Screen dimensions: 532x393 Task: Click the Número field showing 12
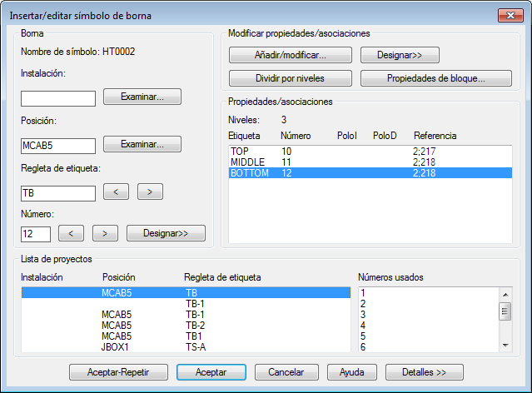pos(36,234)
